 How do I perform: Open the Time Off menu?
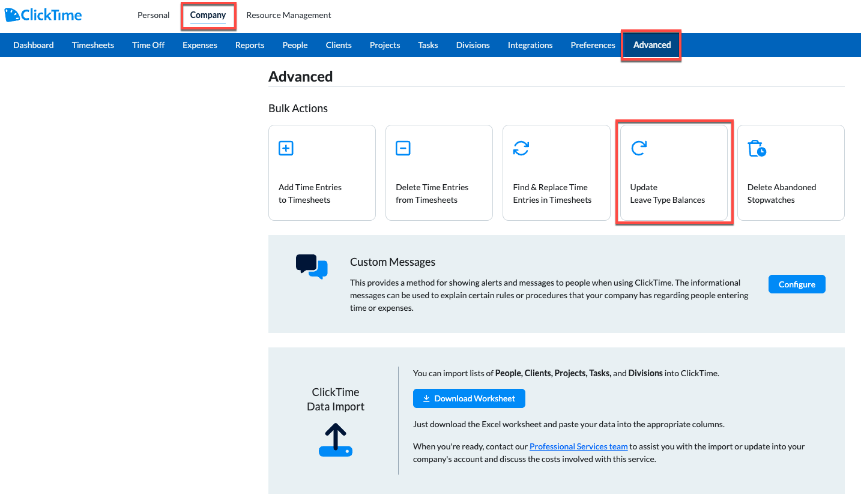(148, 45)
